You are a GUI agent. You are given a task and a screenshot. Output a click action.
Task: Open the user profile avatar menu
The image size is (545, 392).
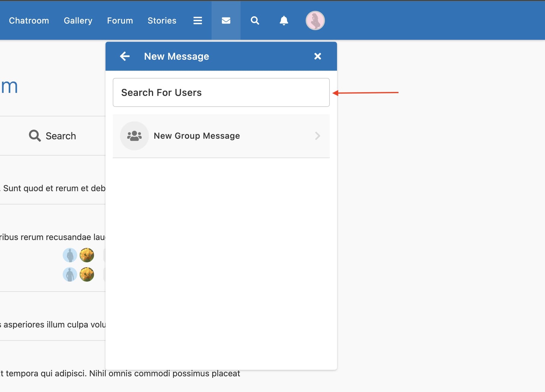[315, 21]
